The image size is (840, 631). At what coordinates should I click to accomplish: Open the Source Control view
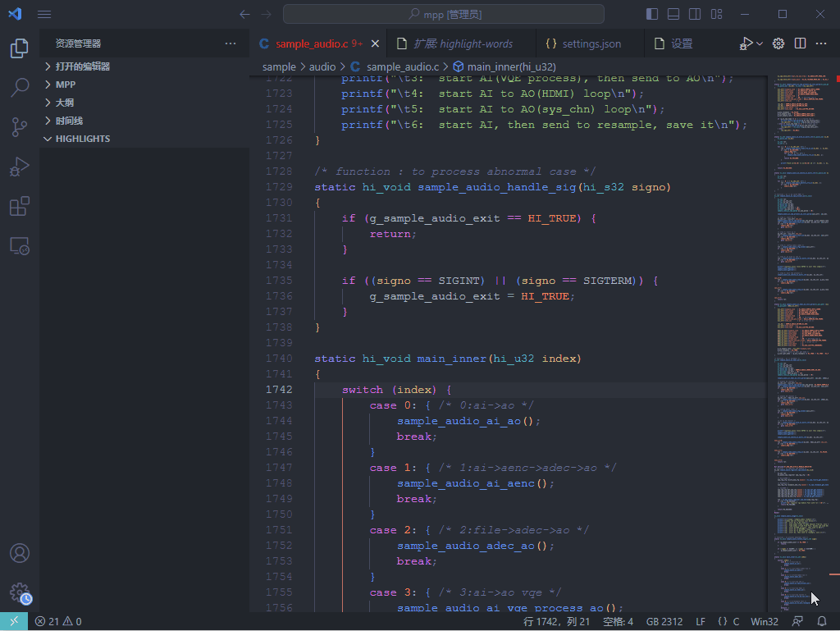20,126
